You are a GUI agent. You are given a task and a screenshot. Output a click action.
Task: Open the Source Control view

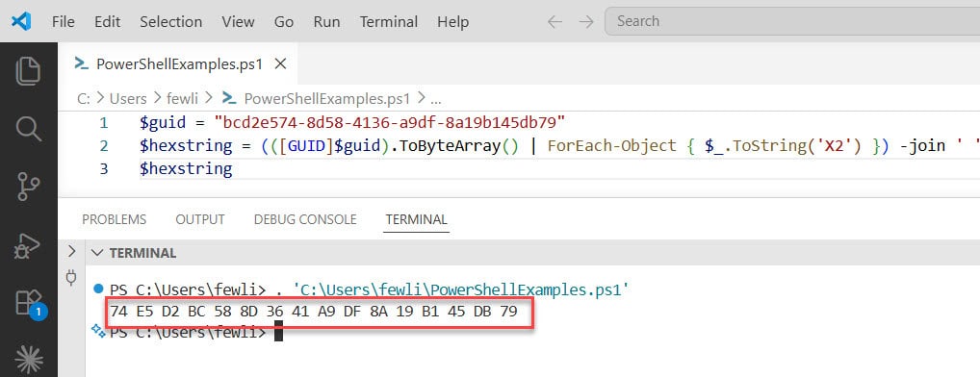(28, 186)
